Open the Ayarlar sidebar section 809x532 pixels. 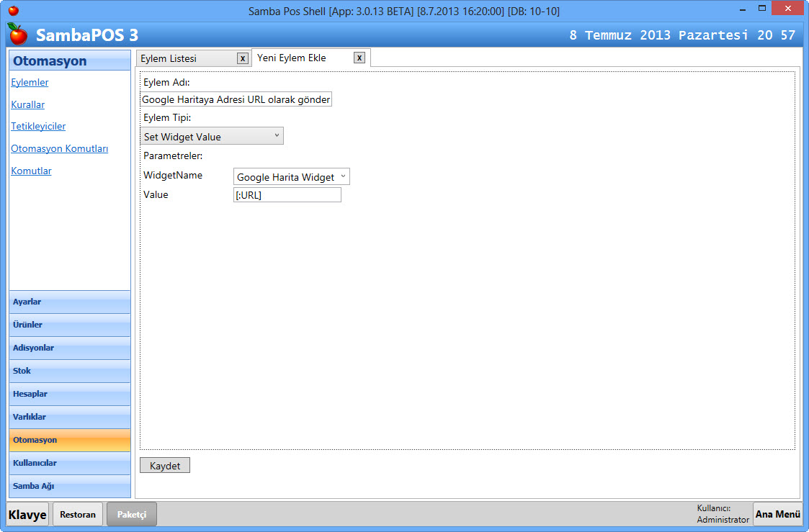click(70, 302)
